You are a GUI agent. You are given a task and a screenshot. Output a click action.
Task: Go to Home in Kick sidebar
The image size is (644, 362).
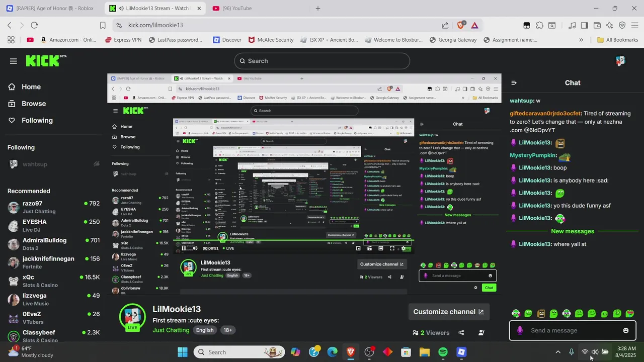24,87
